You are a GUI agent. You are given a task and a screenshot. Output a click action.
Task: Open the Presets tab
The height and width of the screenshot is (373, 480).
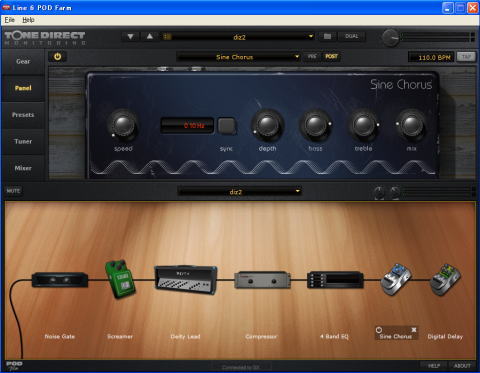tap(23, 115)
